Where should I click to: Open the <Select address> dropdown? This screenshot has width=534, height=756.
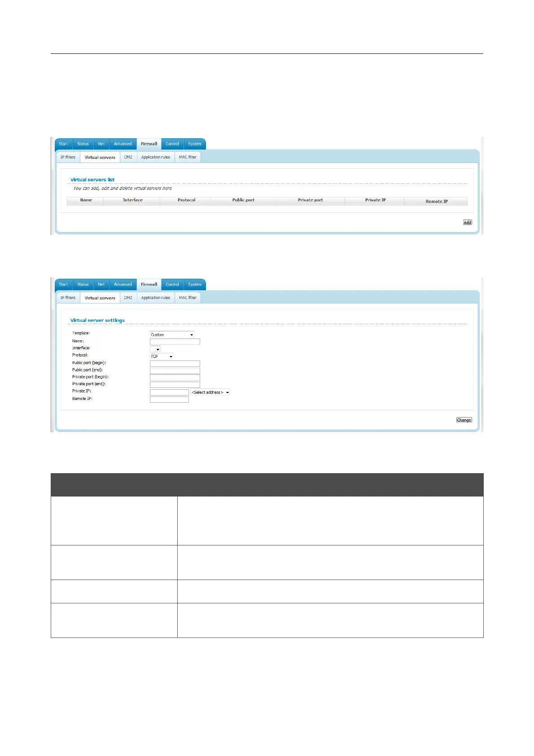[x=210, y=392]
